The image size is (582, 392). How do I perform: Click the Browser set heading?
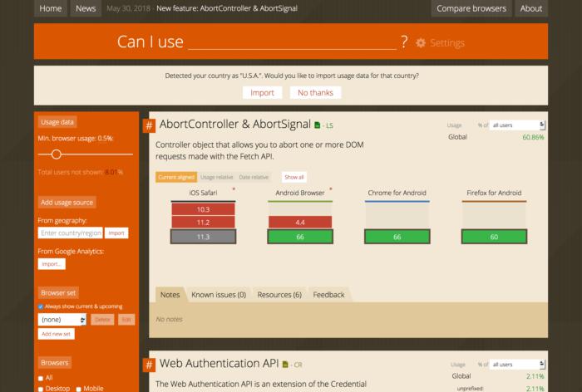tap(58, 292)
